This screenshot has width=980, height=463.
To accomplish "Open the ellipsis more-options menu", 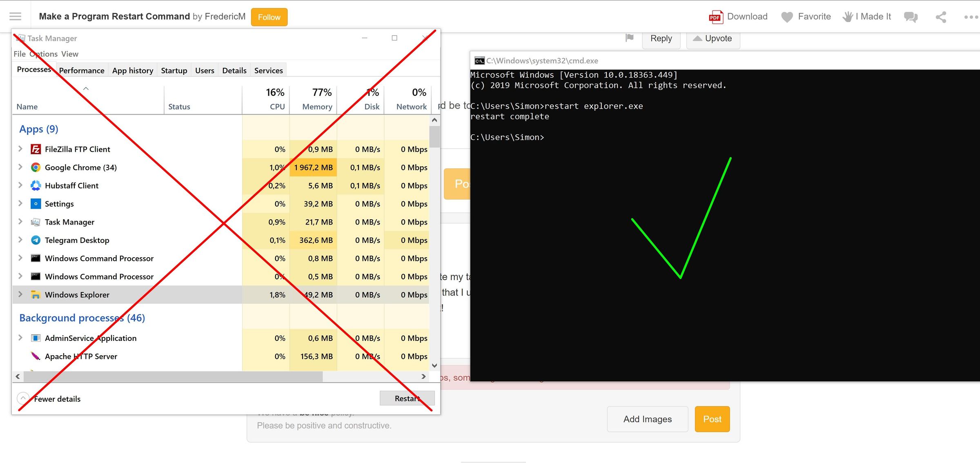I will coord(969,17).
